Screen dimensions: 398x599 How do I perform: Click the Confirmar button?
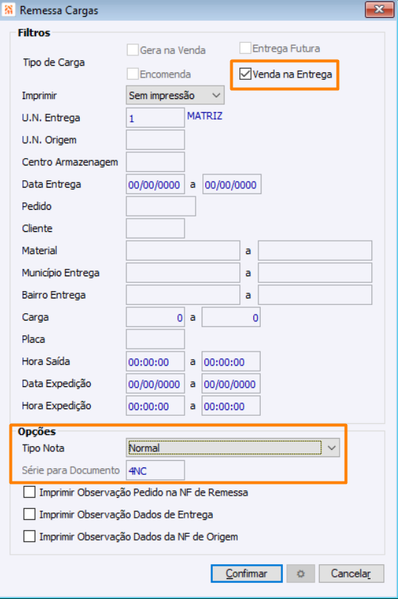[x=247, y=573]
